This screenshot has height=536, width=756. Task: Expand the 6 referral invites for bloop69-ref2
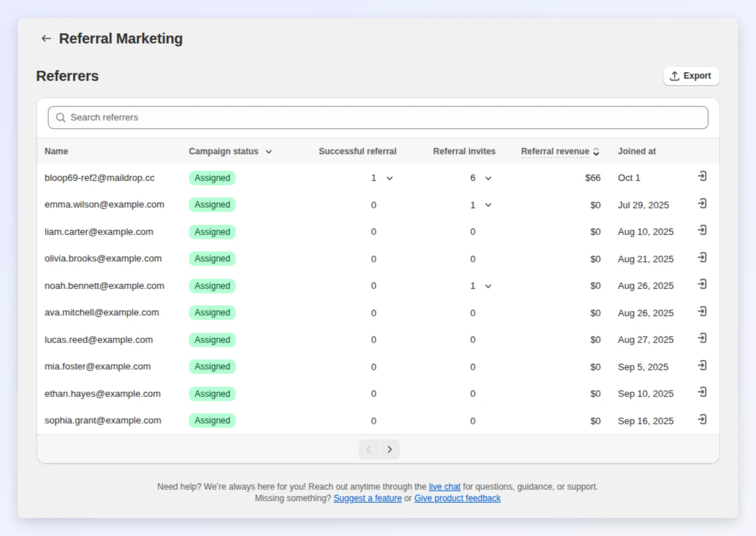tap(488, 178)
